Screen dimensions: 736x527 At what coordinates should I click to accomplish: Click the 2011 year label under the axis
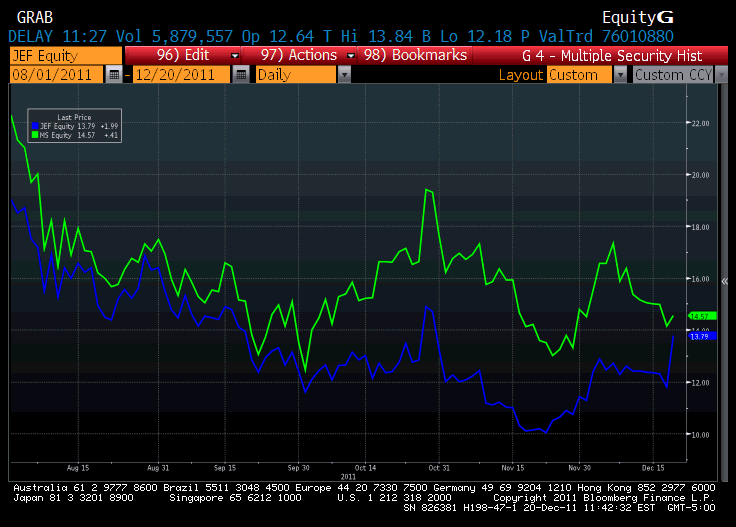coord(348,477)
